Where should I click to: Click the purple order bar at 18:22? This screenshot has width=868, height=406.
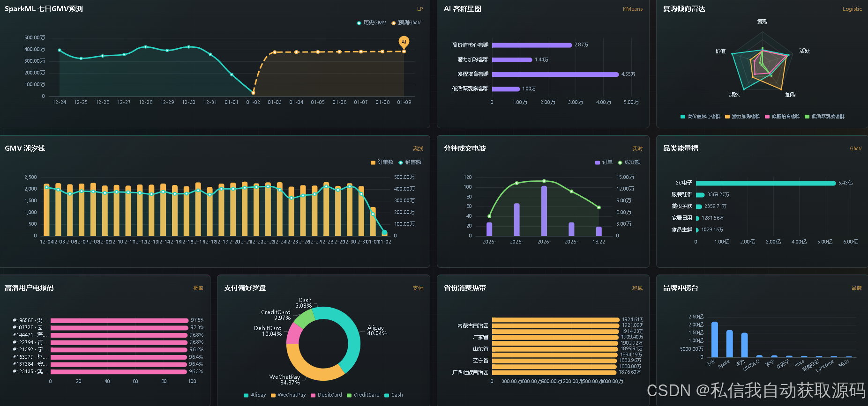[599, 231]
